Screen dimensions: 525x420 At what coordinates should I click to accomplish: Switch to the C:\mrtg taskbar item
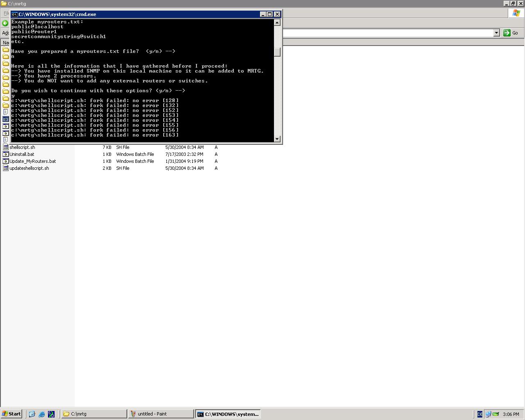coord(94,414)
